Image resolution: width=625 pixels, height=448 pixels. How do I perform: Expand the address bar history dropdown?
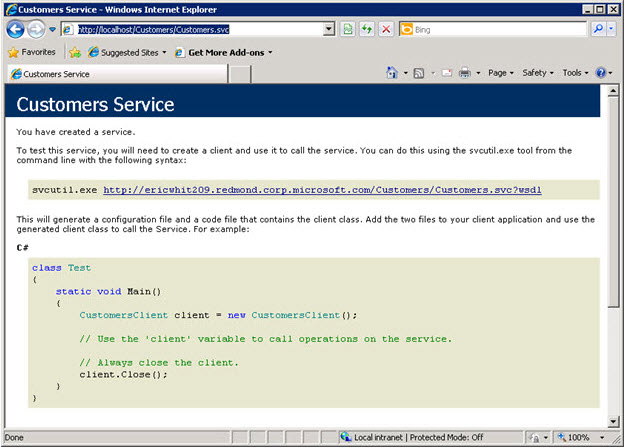point(329,29)
